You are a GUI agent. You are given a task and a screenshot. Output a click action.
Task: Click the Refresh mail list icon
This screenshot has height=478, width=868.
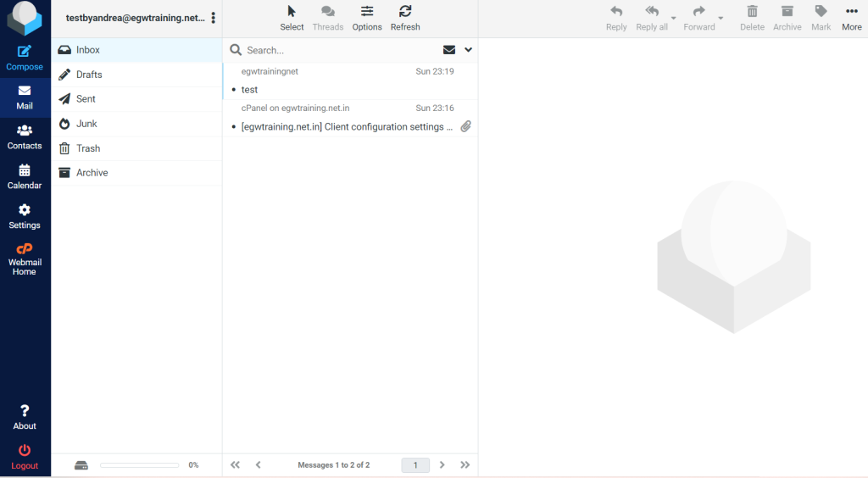[x=405, y=12]
